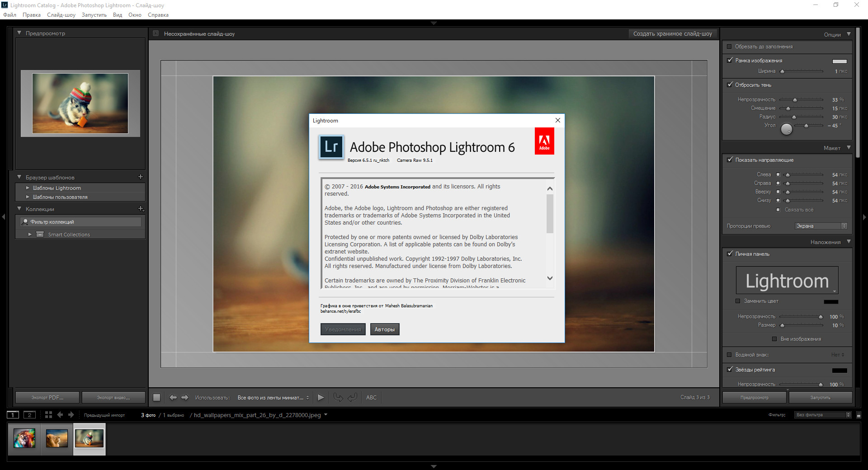Collapse the overlays panel
Viewport: 868px width, 470px height.
(849, 242)
